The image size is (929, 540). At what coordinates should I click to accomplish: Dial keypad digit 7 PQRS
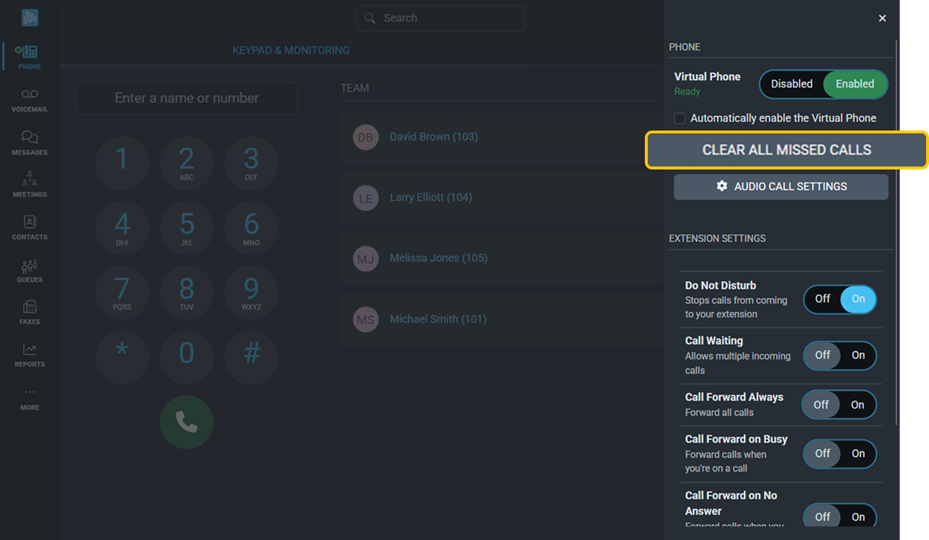coord(122,293)
